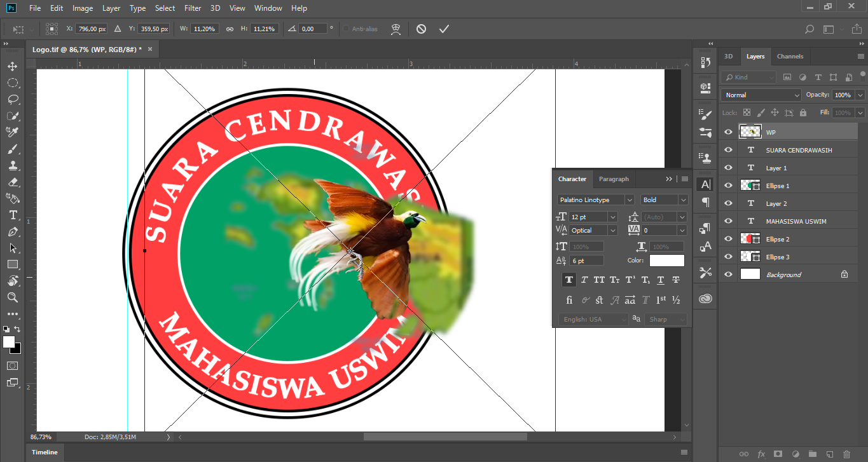Hide the SUARA CENDRAWASIH layer
The image size is (868, 462).
pyautogui.click(x=729, y=150)
